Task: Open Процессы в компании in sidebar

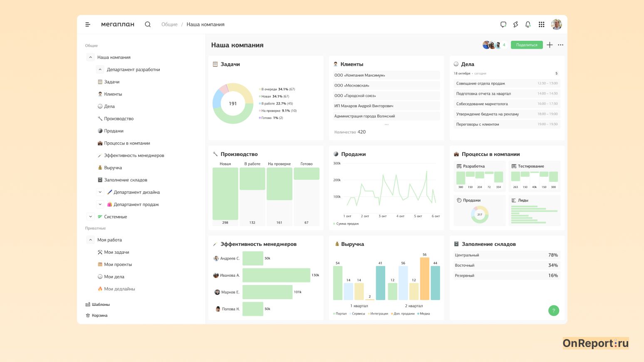Action: [x=124, y=143]
